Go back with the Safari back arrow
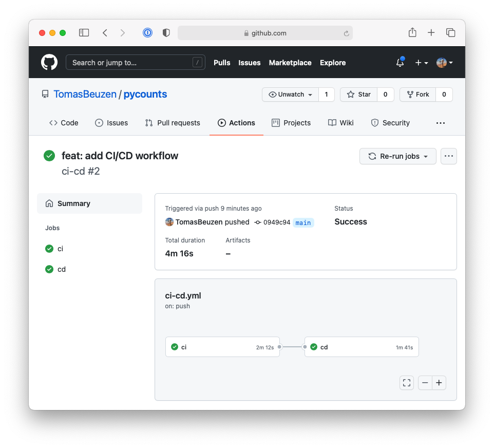This screenshot has height=448, width=494. 105,33
